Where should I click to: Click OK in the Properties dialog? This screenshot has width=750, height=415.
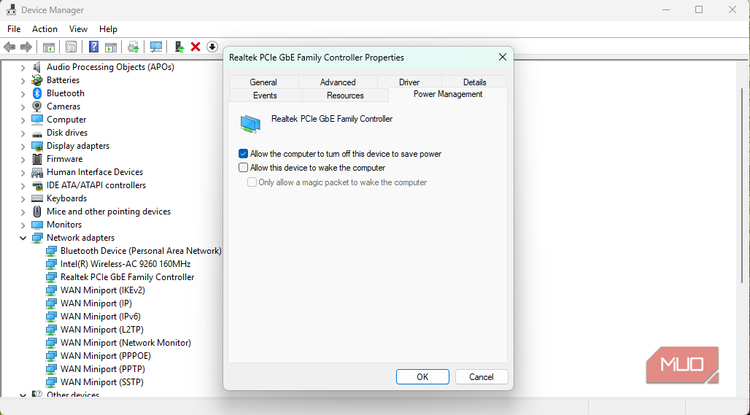422,377
